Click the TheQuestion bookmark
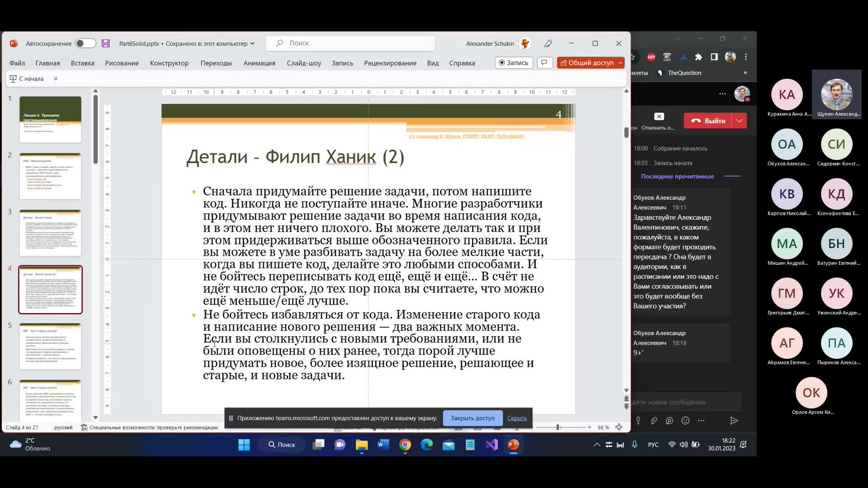This screenshot has height=488, width=868. coord(679,73)
